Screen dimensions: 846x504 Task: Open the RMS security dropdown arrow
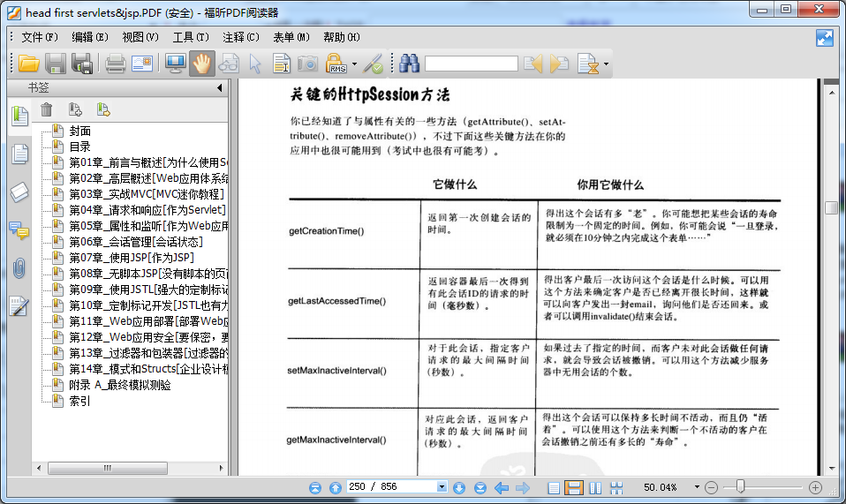(355, 64)
